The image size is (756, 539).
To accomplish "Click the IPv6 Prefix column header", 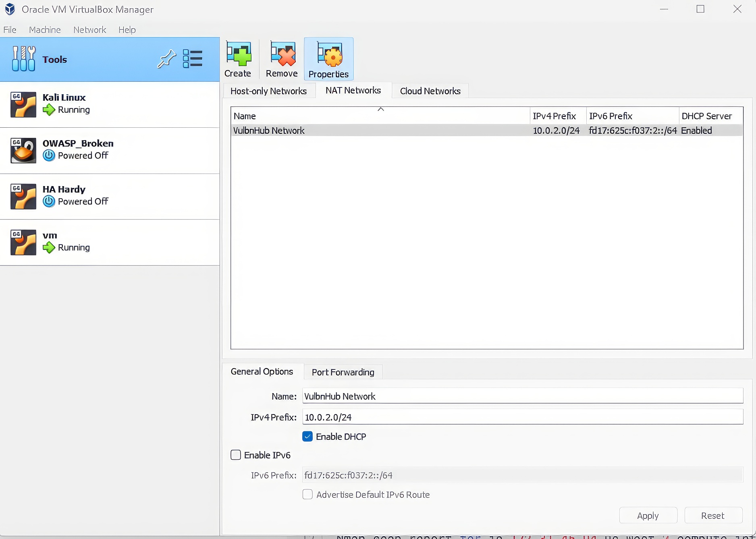I will click(633, 116).
